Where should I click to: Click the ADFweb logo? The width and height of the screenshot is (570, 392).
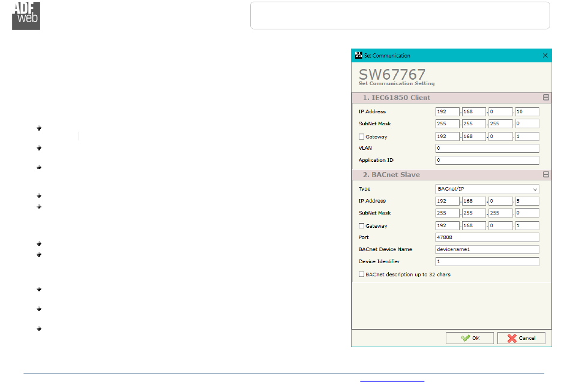point(26,16)
